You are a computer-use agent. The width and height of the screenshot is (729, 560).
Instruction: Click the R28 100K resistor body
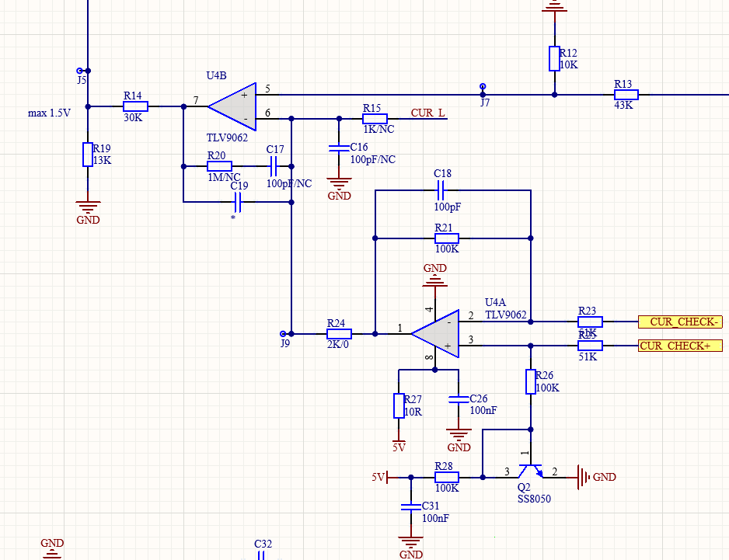(x=446, y=477)
